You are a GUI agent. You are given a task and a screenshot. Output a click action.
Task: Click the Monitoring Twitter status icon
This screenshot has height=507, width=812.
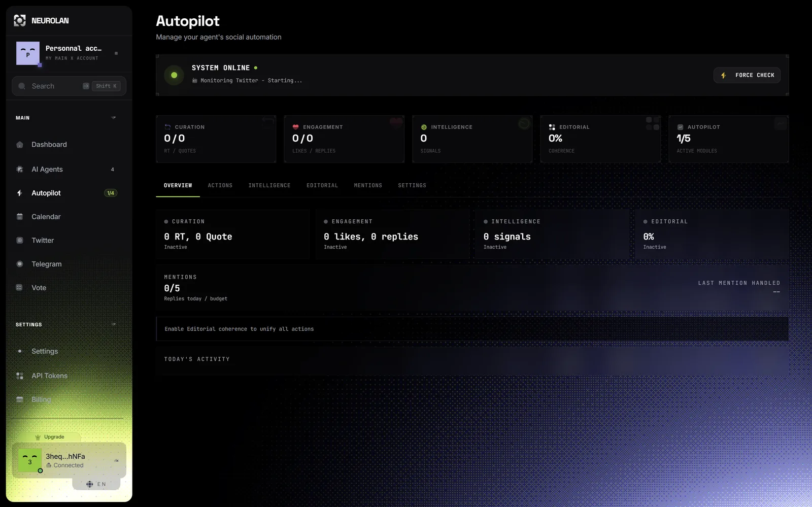195,81
